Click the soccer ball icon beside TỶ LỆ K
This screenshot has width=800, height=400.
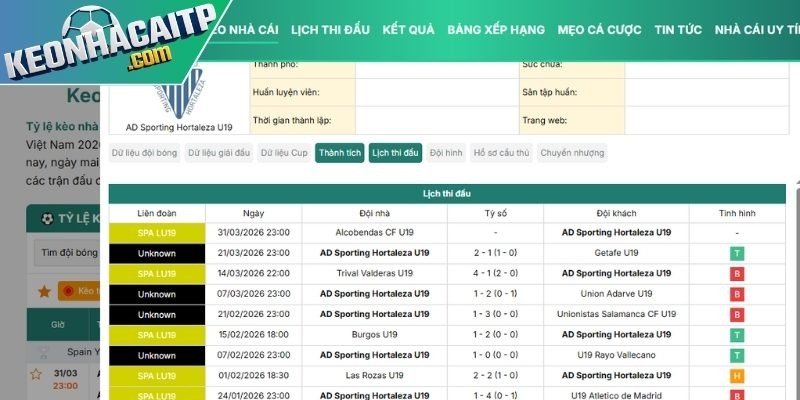click(46, 218)
